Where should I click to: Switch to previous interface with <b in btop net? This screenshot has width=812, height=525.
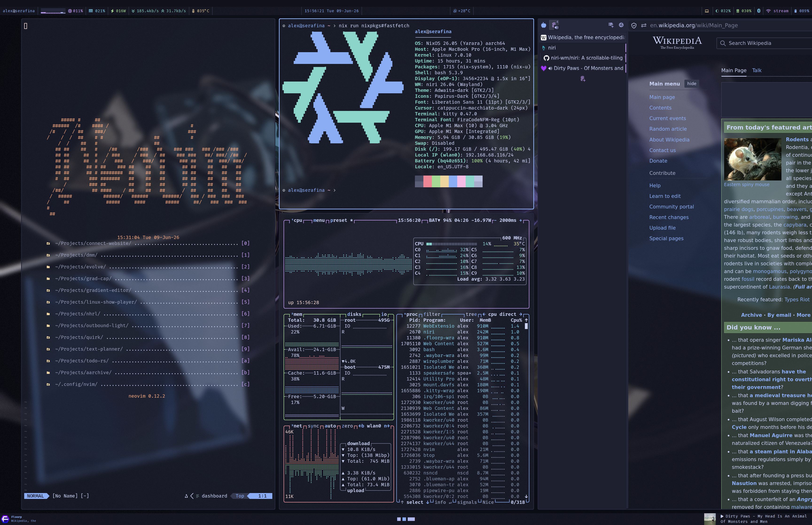point(361,426)
